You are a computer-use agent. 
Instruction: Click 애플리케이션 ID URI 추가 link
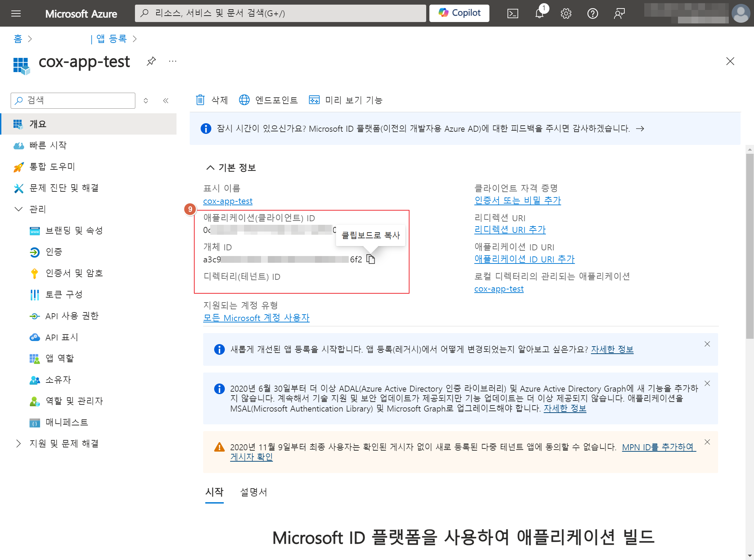pyautogui.click(x=525, y=259)
